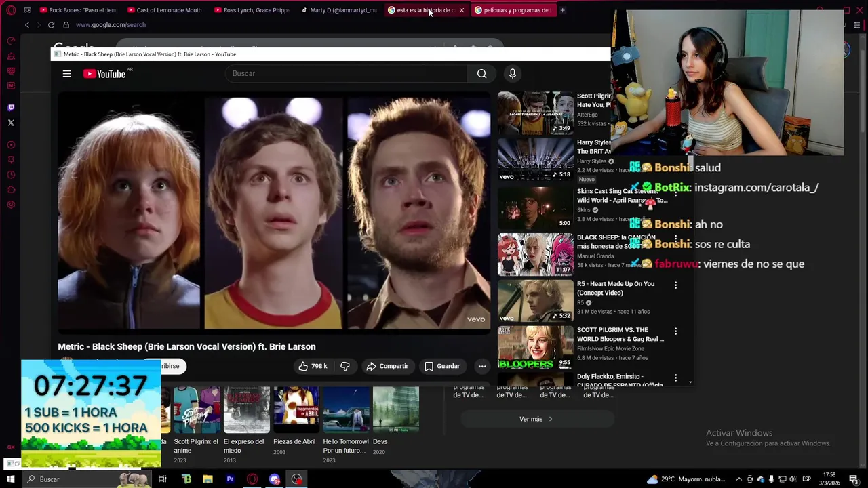Play Harry Styles BRIT Awards thumbnail
The image size is (868, 488).
535,160
